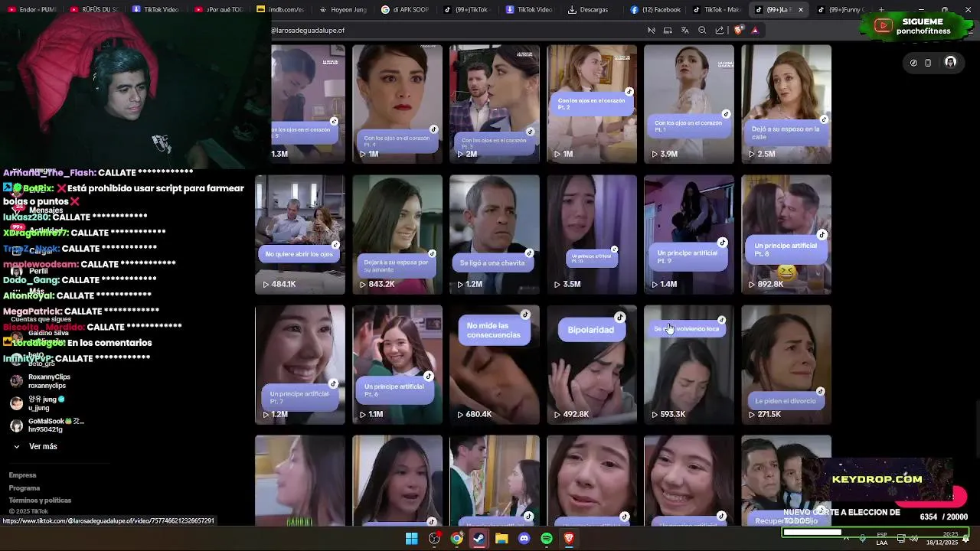
Task: Close the active (99+)La Rosa TikTok tab
Action: pyautogui.click(x=801, y=10)
